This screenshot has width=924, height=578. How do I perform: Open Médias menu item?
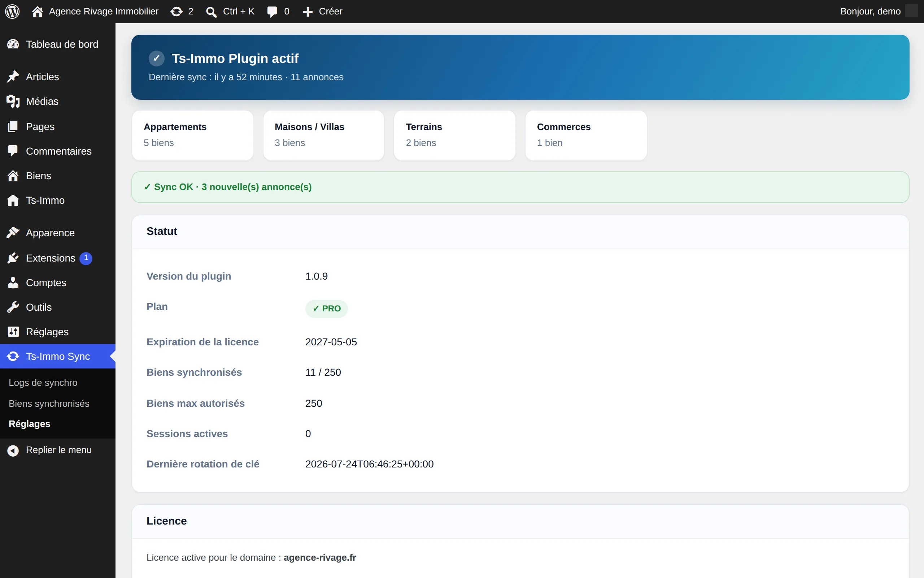[58, 101]
